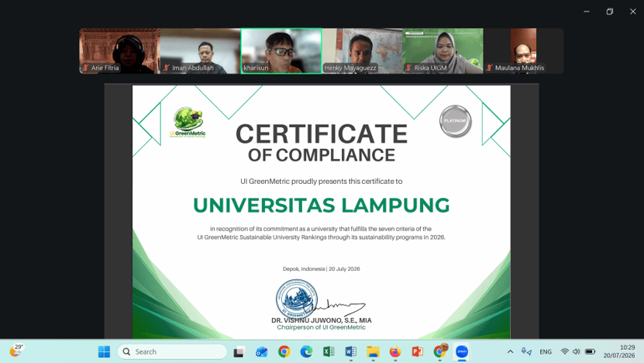Open the Windows Start menu
The image size is (644, 363).
[104, 351]
